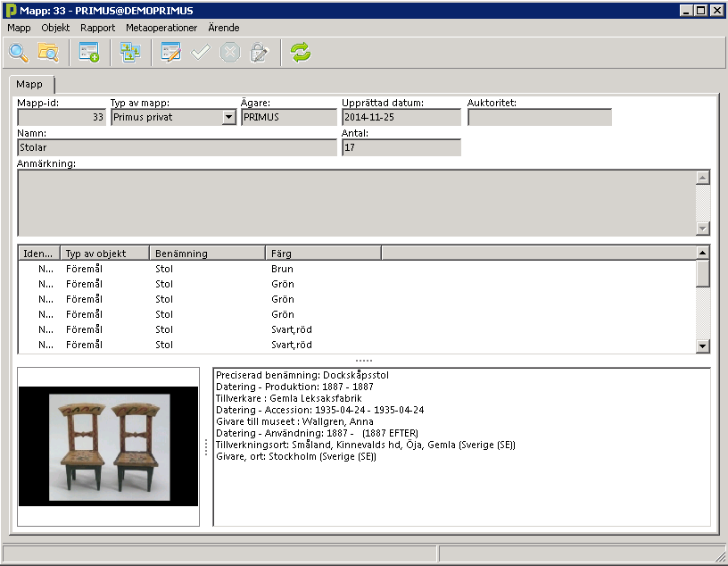Click the green checkmark save icon
728x566 pixels.
(201, 53)
